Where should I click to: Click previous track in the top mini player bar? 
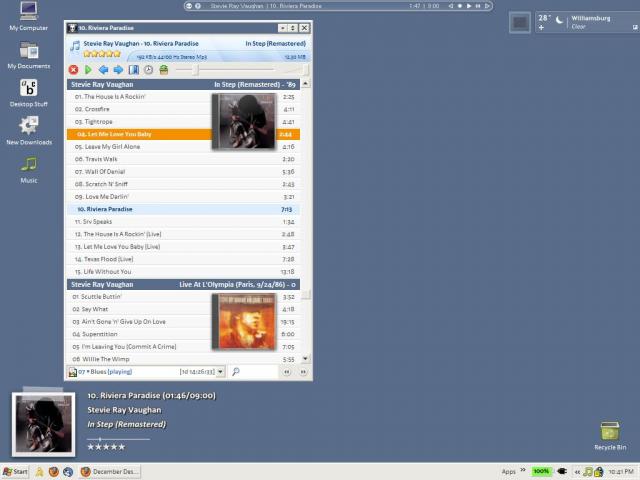click(x=451, y=6)
